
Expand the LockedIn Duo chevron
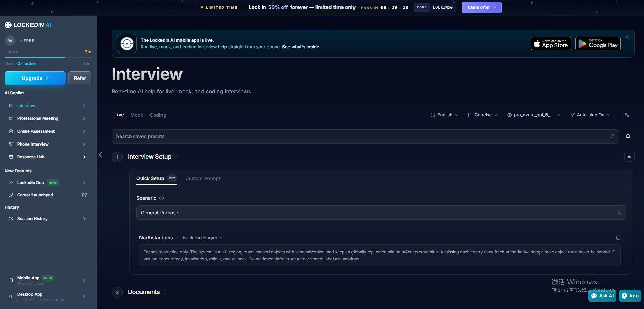point(84,183)
